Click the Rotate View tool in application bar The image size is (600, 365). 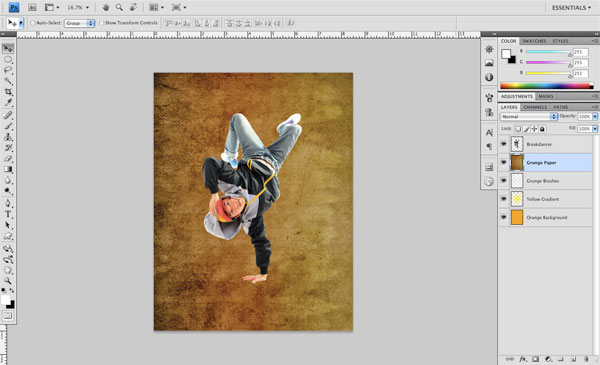(x=133, y=7)
